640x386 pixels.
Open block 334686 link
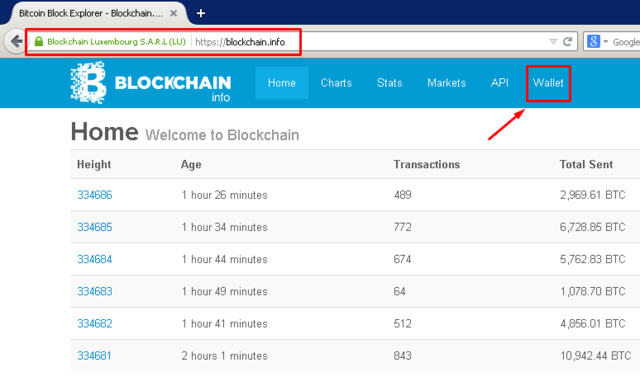tap(95, 195)
